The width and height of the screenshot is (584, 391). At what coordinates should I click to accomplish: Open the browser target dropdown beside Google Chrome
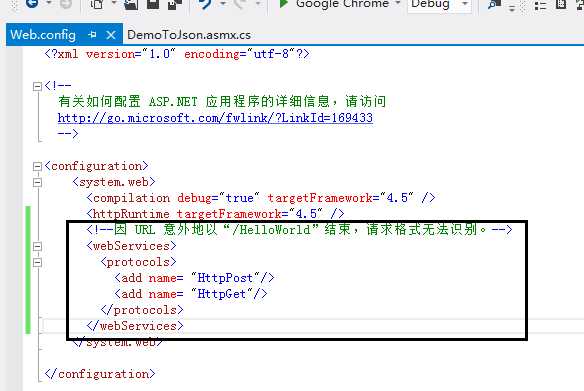coord(398,3)
